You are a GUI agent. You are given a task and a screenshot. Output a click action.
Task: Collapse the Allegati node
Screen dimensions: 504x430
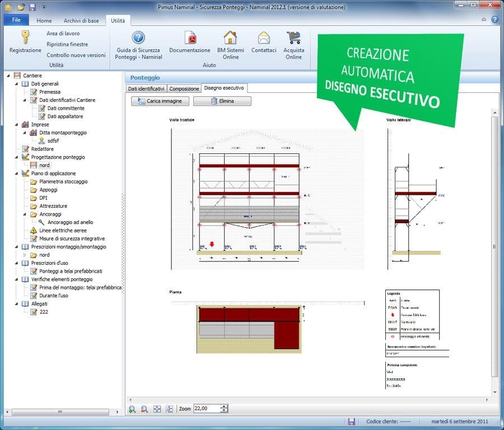pos(16,304)
